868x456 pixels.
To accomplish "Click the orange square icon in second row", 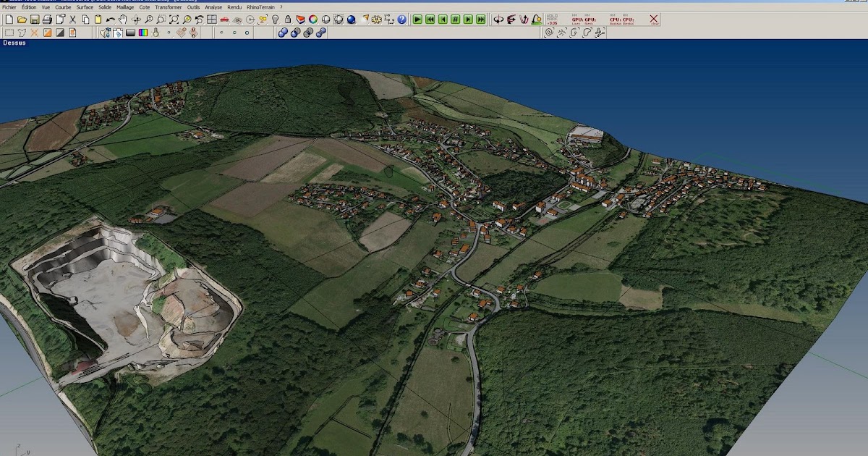I will (x=47, y=33).
